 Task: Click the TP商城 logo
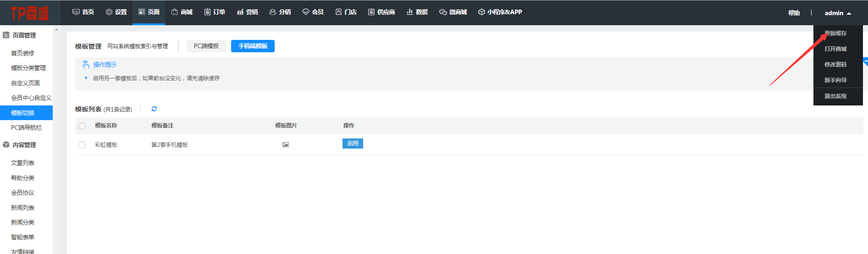[29, 13]
